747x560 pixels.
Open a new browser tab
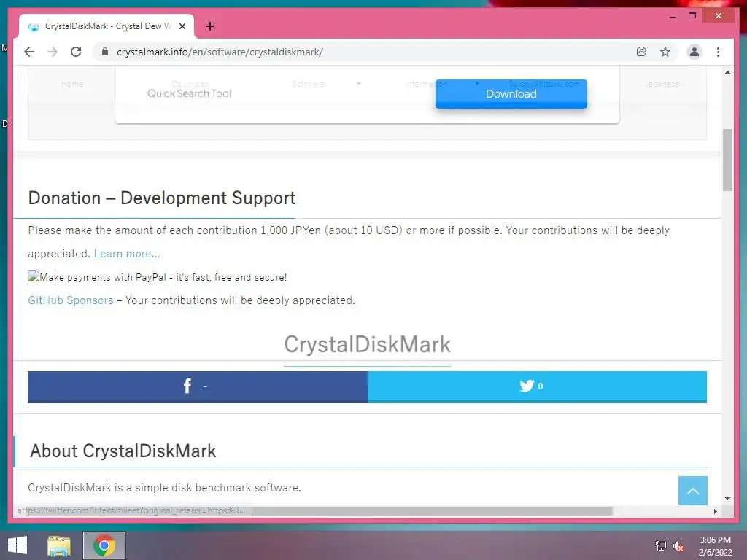[x=210, y=26]
